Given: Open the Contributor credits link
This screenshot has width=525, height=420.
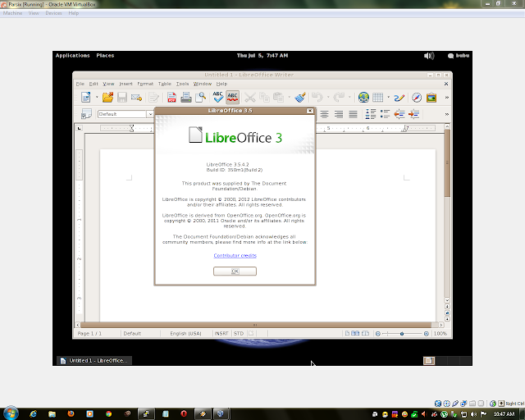Looking at the screenshot, I should pos(235,256).
